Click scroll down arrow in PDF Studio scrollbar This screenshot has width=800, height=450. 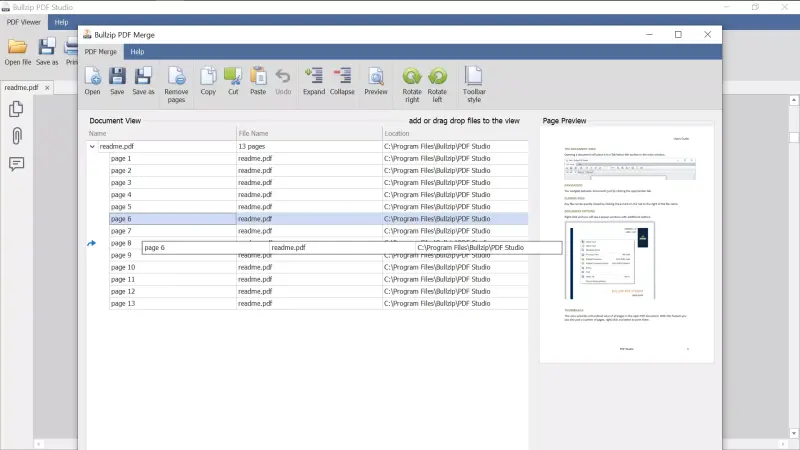(x=794, y=433)
